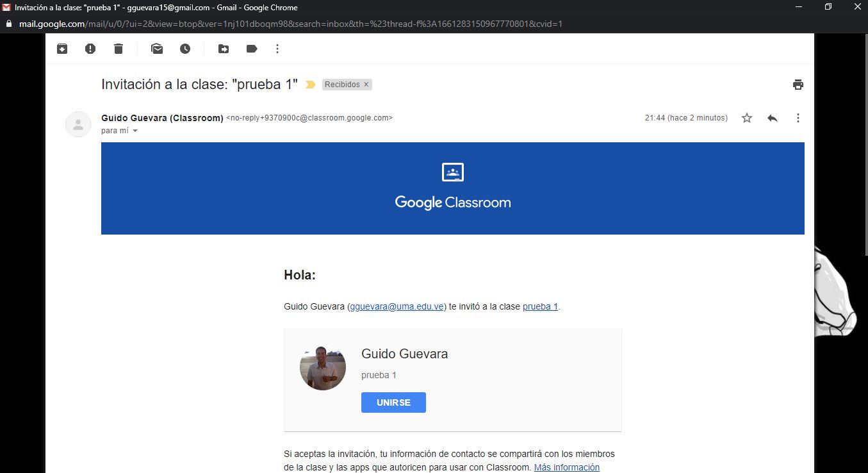This screenshot has height=473, width=868.
Task: Apply a label with the labels icon
Action: [x=251, y=48]
